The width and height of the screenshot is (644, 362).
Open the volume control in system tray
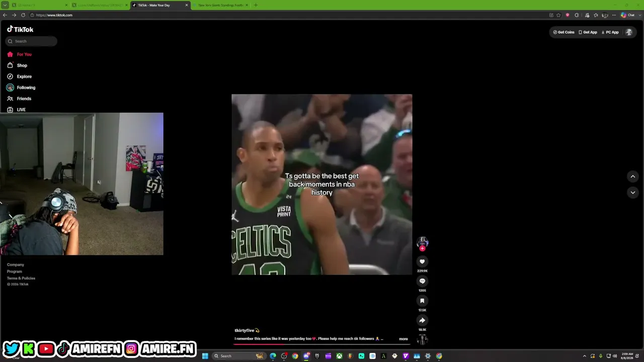tap(615, 356)
